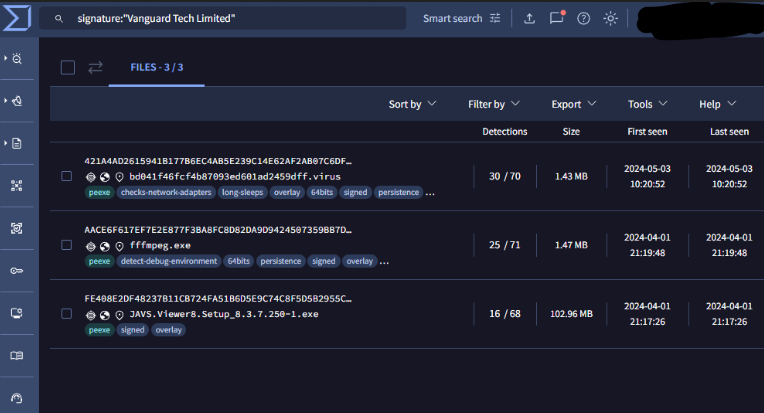Click sandbox icon on bd041f46 row
This screenshot has width=764, height=413.
(x=91, y=177)
